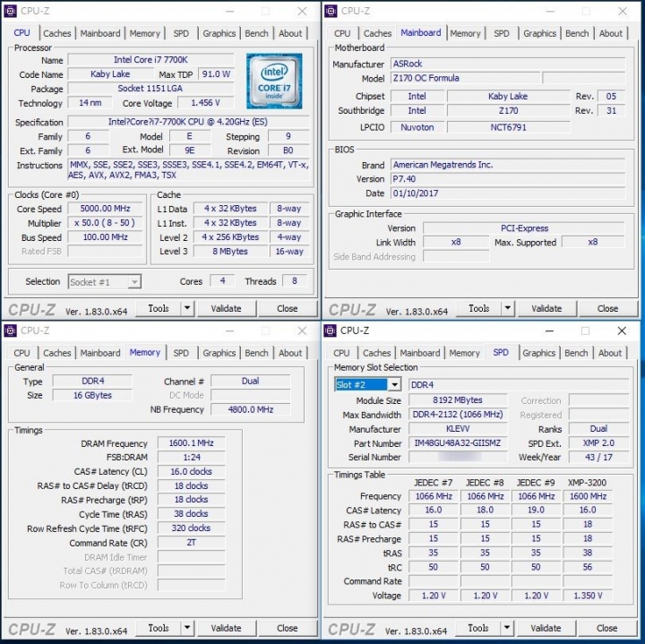Click the Command Rate 2T value
Image resolution: width=645 pixels, height=644 pixels.
tap(192, 543)
